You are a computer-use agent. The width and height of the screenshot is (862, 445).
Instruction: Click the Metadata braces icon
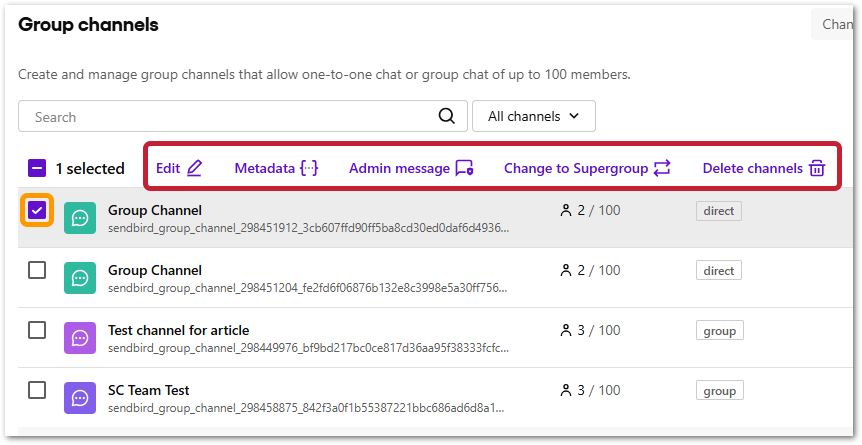point(309,168)
